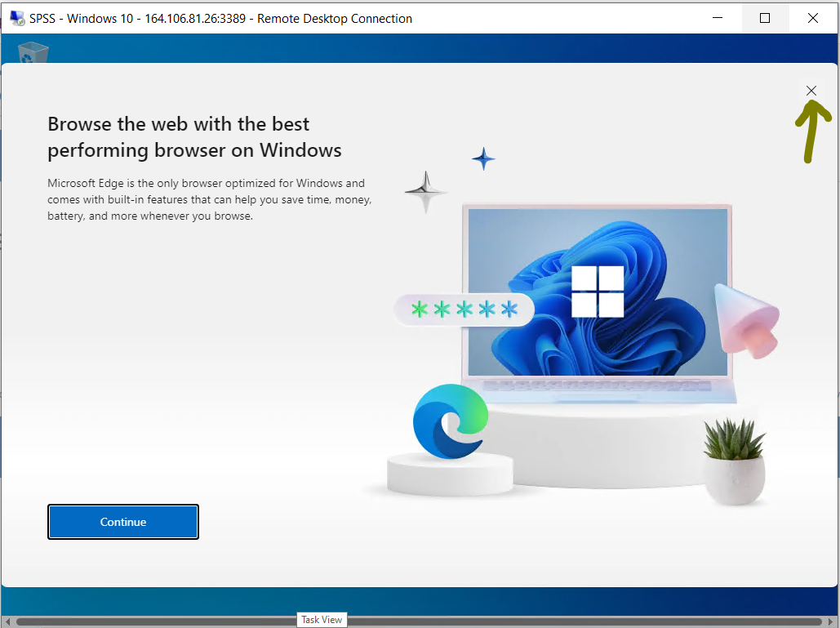Click the Continue button
Viewport: 840px width, 628px height.
pos(123,521)
